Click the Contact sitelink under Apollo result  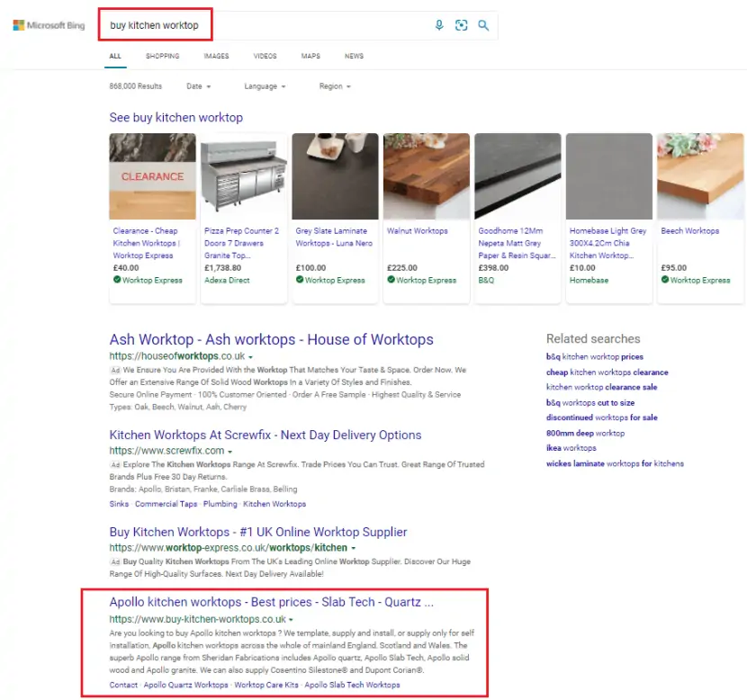pyautogui.click(x=123, y=686)
